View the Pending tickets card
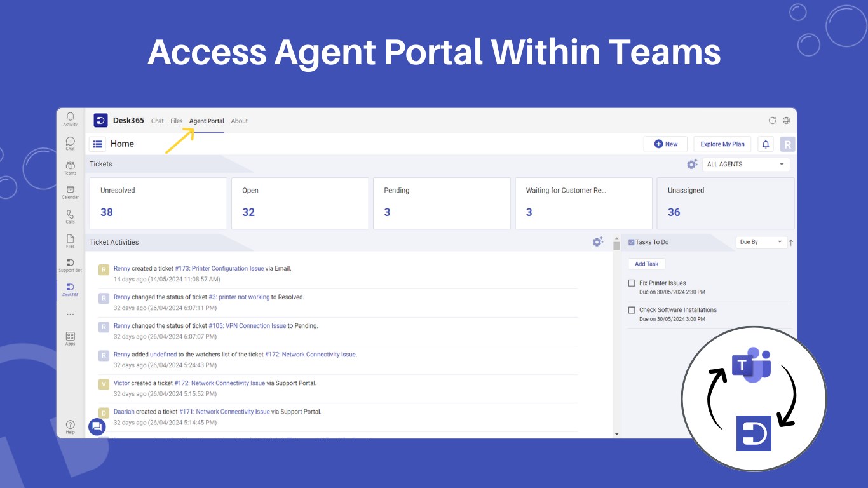This screenshot has height=488, width=868. click(x=442, y=203)
